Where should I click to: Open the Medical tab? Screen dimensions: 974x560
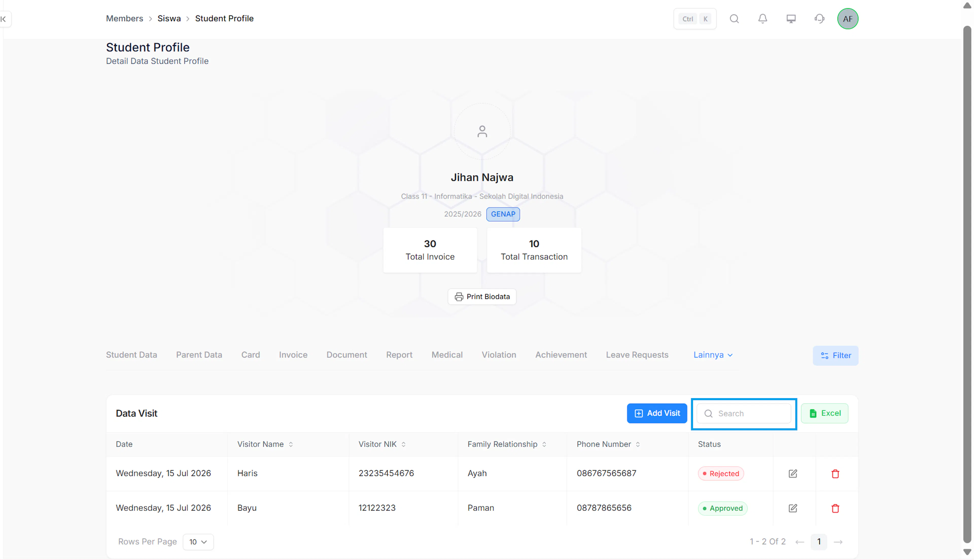447,355
